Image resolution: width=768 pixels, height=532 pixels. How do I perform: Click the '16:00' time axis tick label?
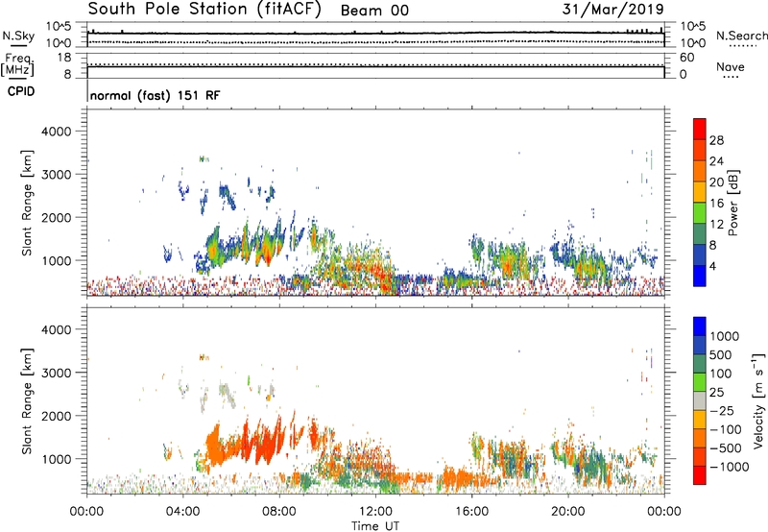pyautogui.click(x=471, y=512)
